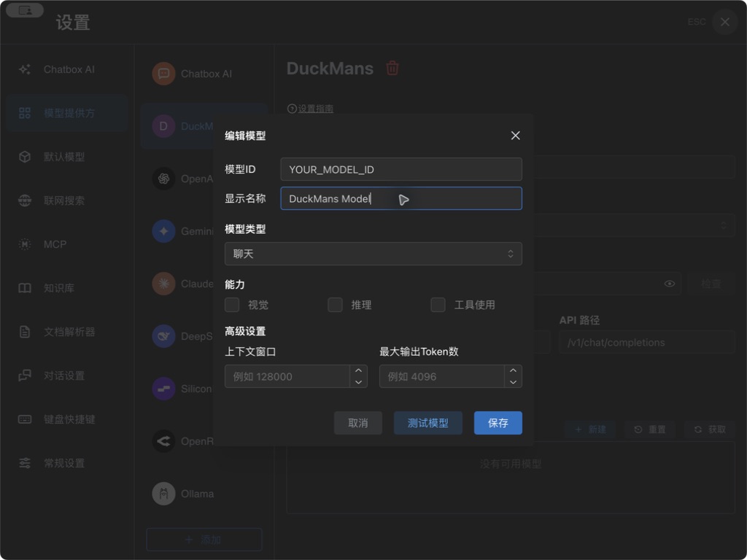Decrease 上下文窗口 value with down arrow
Viewport: 747px width, 560px height.
(359, 382)
